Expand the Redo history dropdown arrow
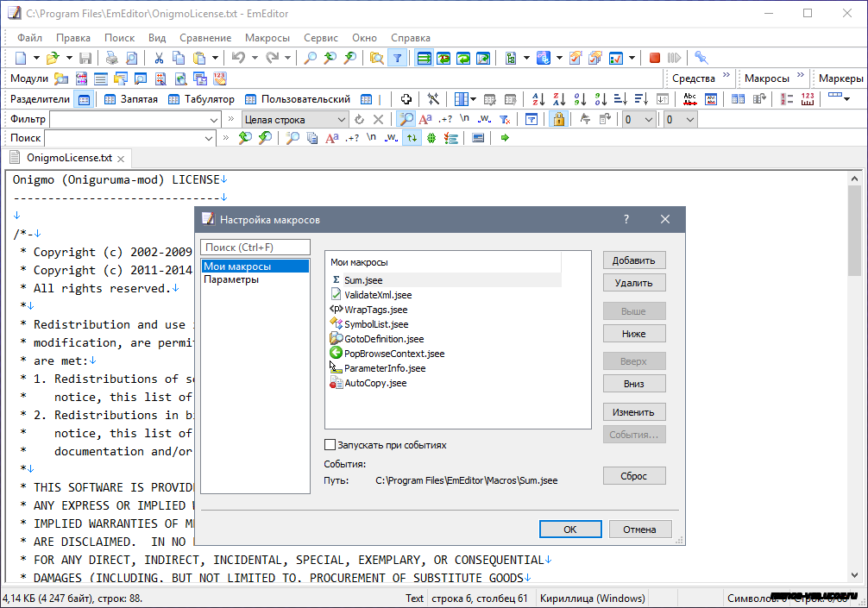 [287, 58]
